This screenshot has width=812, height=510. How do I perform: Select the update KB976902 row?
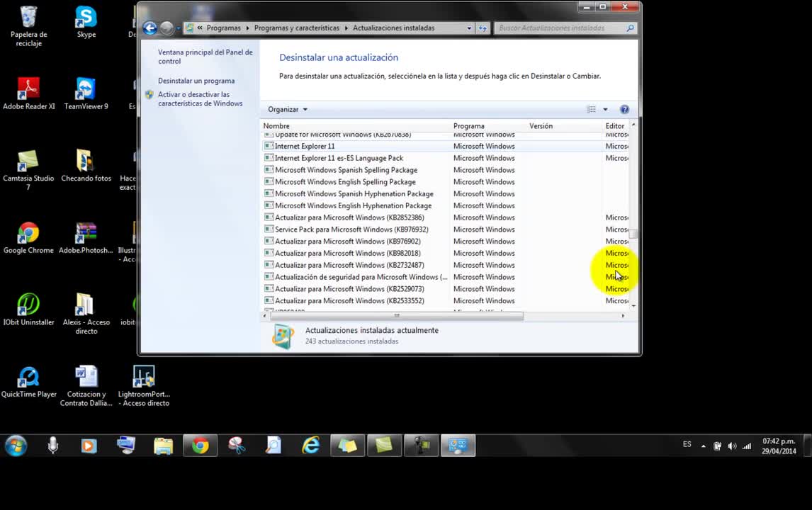[x=446, y=242]
